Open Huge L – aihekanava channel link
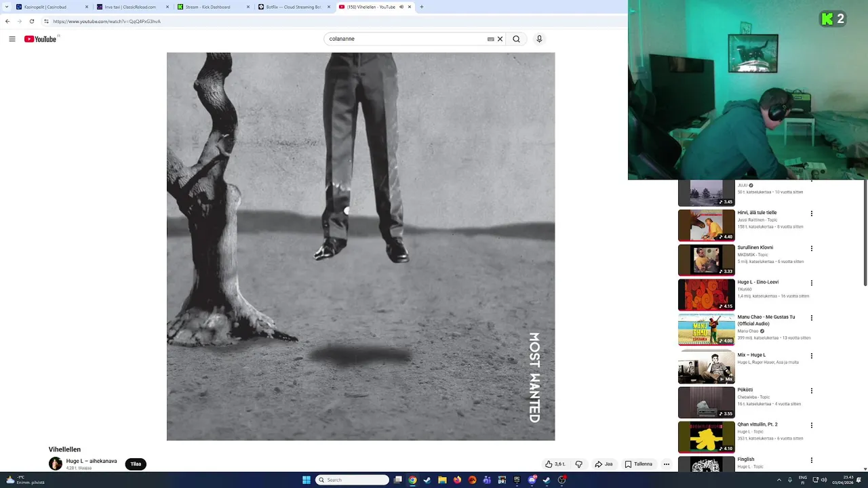This screenshot has height=488, width=868. coord(92,461)
